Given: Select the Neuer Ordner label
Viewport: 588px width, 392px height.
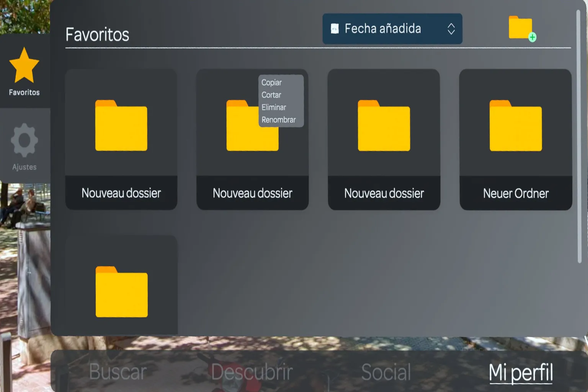Looking at the screenshot, I should coord(516,193).
